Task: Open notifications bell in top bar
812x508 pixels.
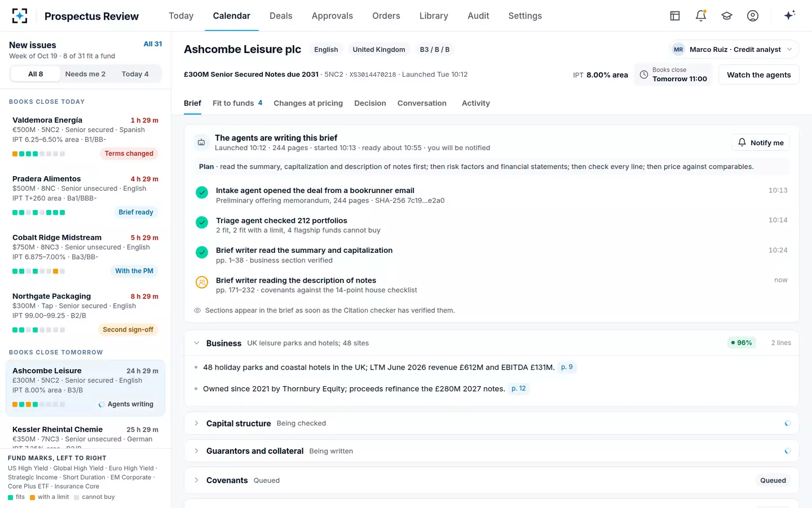Action: (701, 16)
